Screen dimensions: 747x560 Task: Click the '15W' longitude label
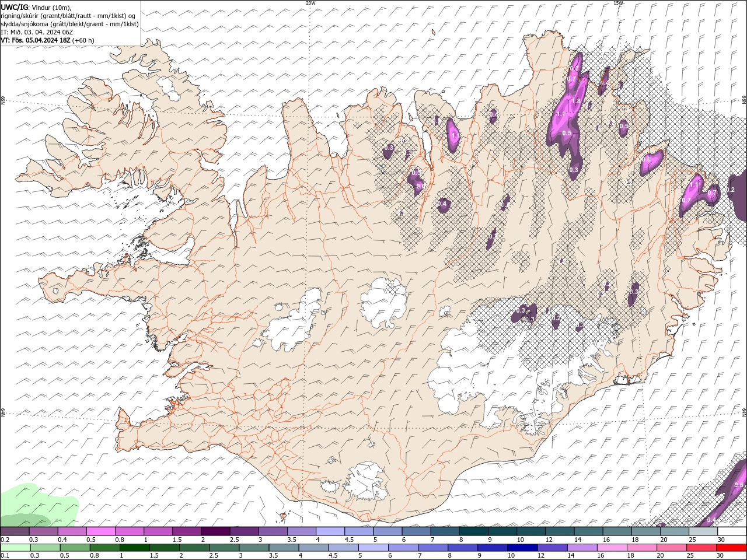[618, 3]
